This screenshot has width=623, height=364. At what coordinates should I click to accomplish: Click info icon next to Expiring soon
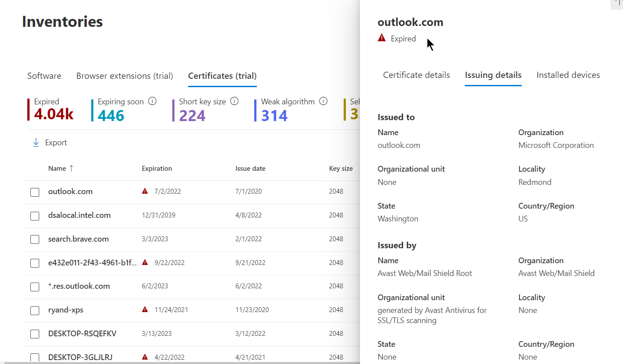coord(152,102)
